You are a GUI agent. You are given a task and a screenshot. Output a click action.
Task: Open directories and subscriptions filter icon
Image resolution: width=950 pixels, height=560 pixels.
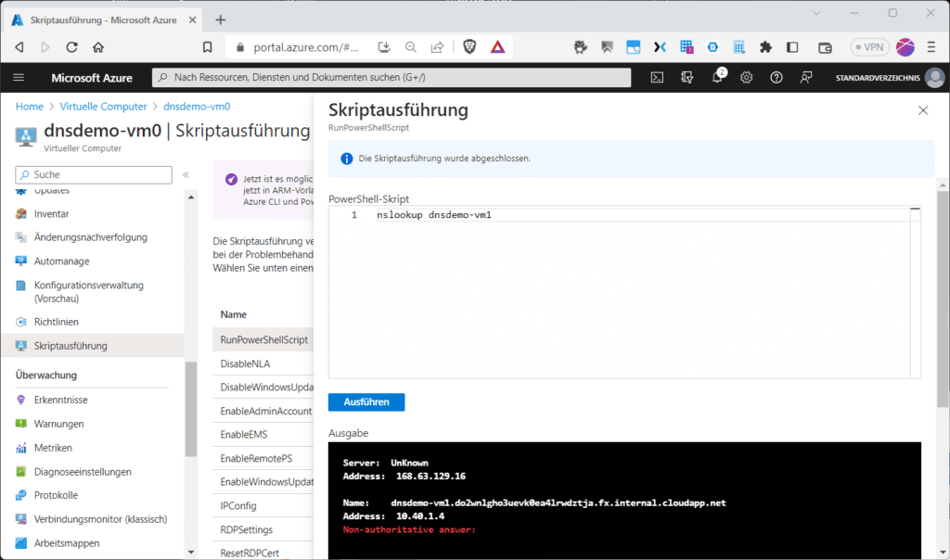point(687,78)
